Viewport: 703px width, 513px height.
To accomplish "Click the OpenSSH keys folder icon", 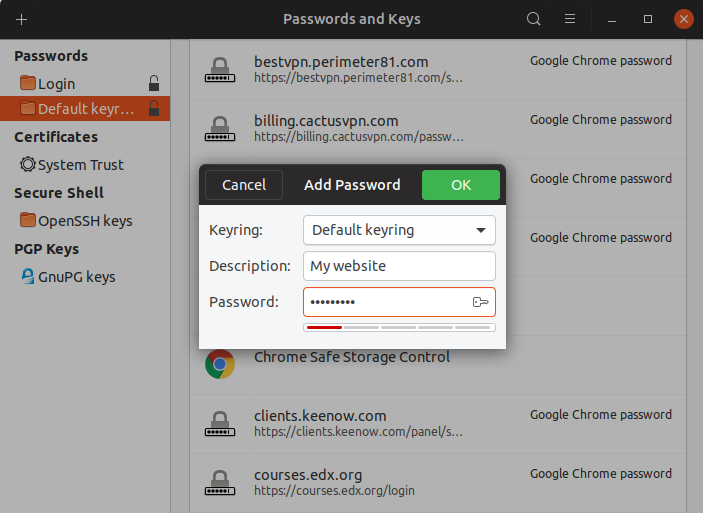I will [28, 220].
